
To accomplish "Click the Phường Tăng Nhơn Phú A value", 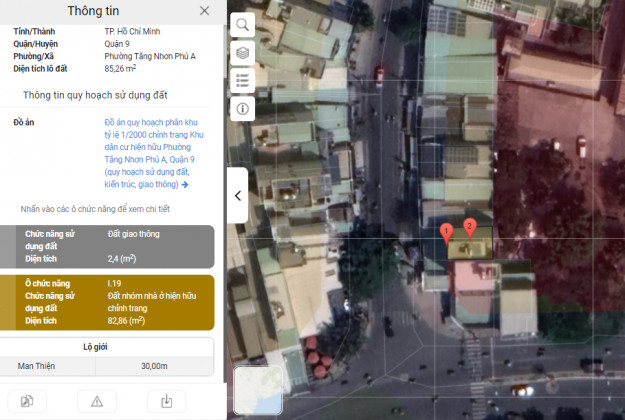I will point(150,56).
